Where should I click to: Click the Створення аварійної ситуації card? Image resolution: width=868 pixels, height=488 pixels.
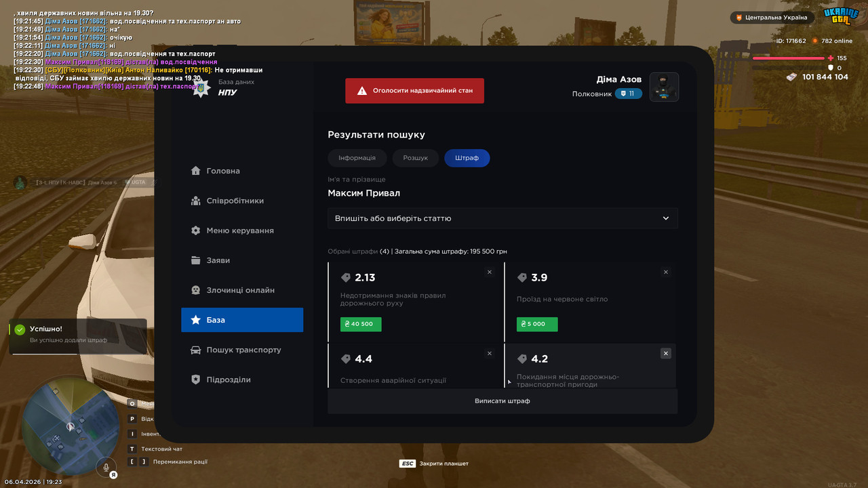[414, 366]
